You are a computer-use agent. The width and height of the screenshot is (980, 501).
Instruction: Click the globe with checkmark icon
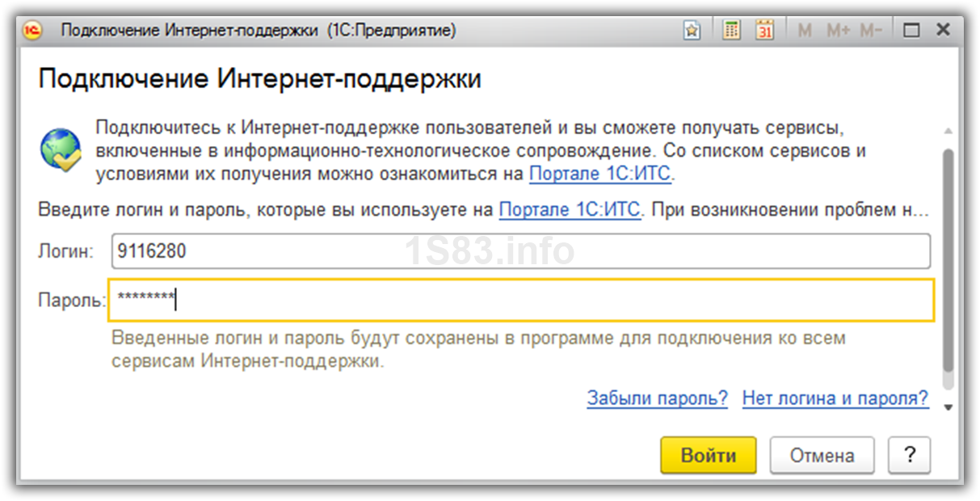[x=61, y=149]
